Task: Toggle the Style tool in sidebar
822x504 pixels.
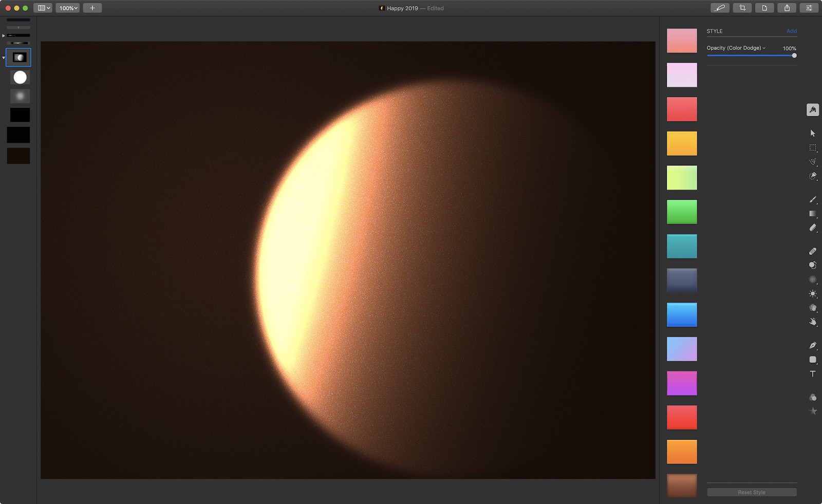Action: pos(812,109)
